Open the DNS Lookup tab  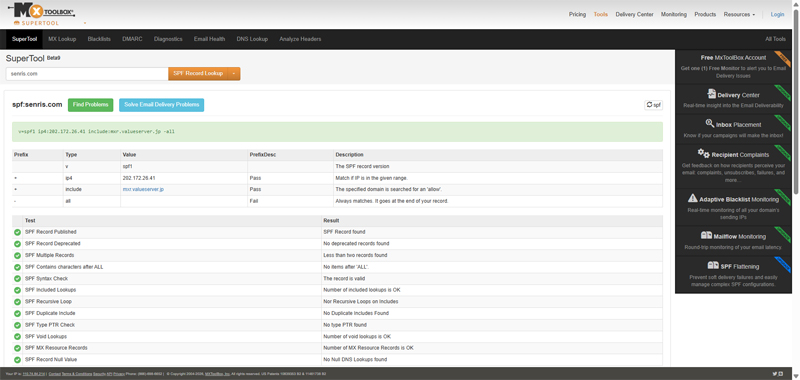coord(252,39)
